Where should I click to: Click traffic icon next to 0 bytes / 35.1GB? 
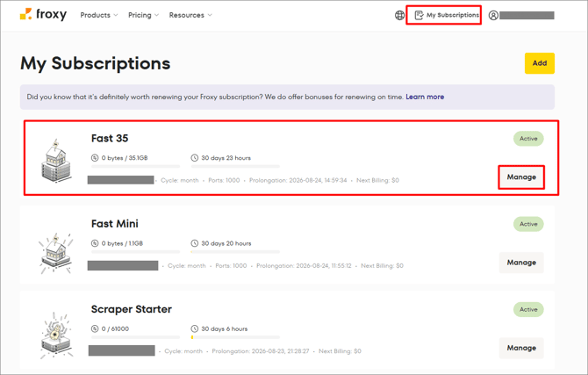(95, 158)
